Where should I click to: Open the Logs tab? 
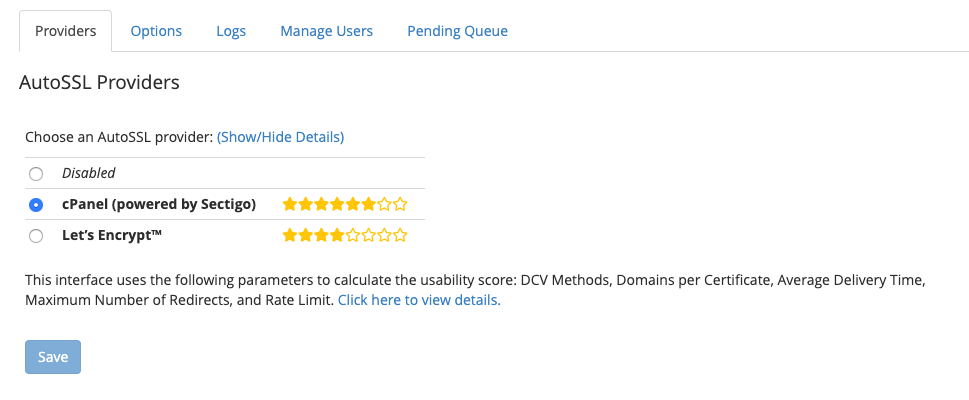231,31
